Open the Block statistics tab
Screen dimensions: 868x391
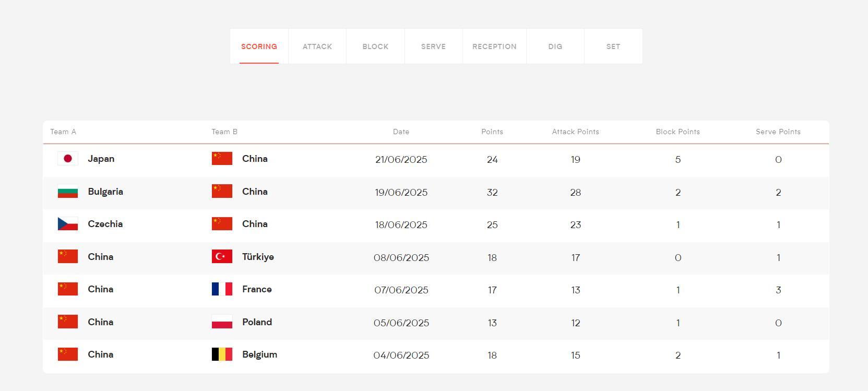[375, 46]
